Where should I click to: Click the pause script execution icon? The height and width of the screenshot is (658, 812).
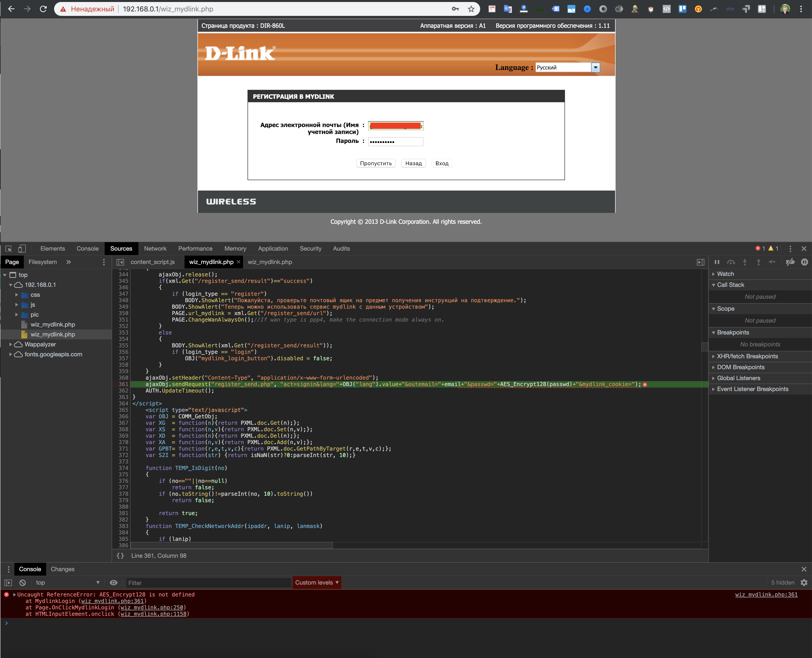[717, 262]
